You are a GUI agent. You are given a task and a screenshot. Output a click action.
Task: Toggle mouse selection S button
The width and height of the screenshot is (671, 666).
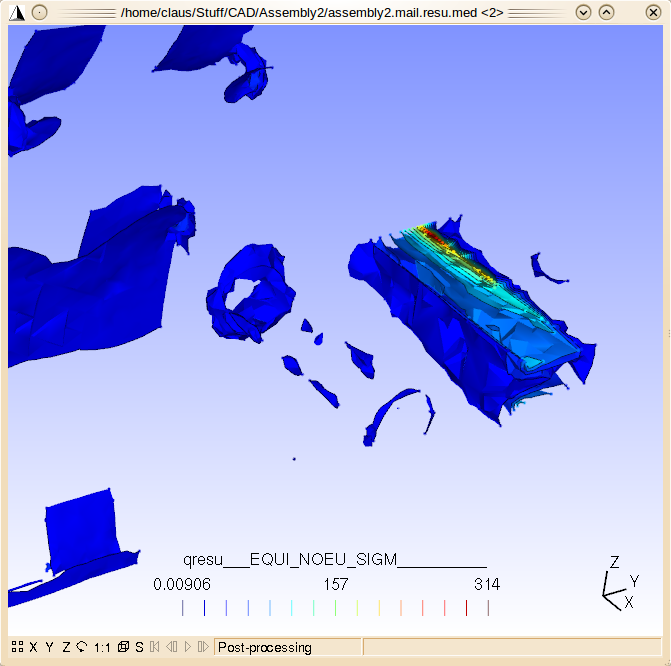point(139,647)
